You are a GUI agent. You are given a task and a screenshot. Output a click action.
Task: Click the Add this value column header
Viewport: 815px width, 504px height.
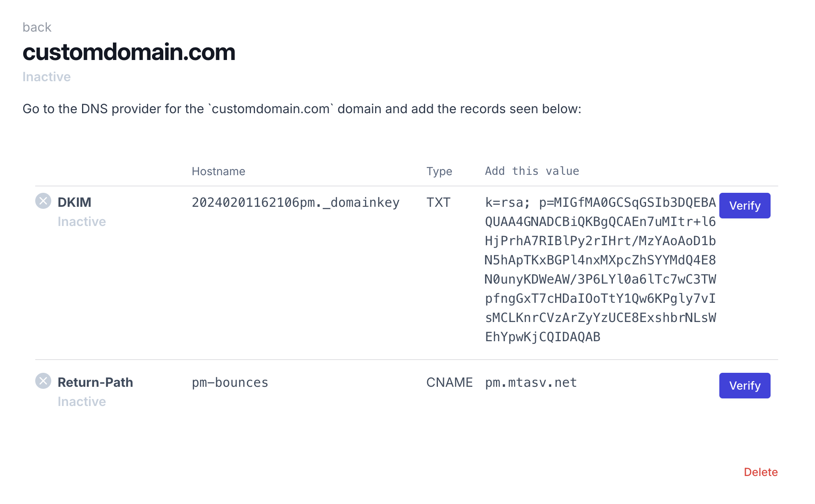tap(532, 171)
